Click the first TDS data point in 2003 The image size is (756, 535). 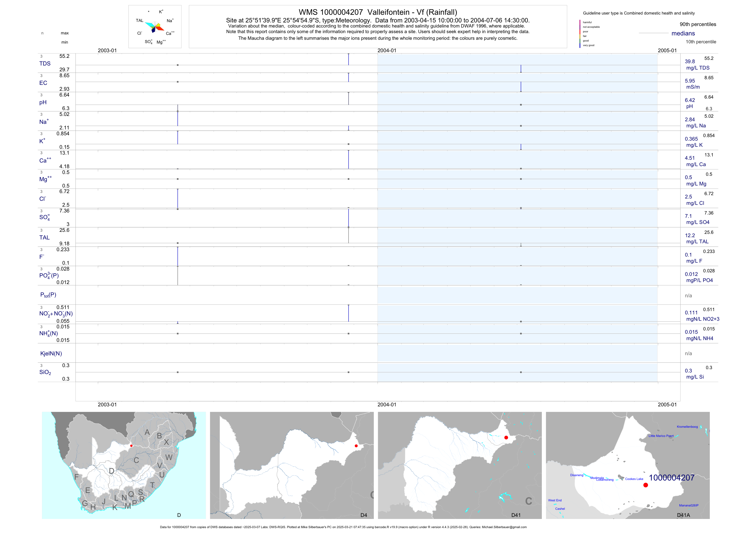click(x=178, y=65)
